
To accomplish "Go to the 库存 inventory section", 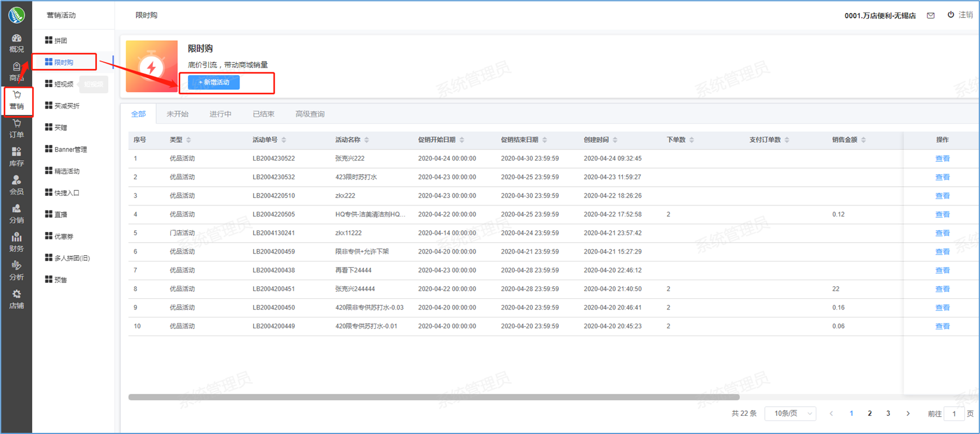I will (16, 157).
